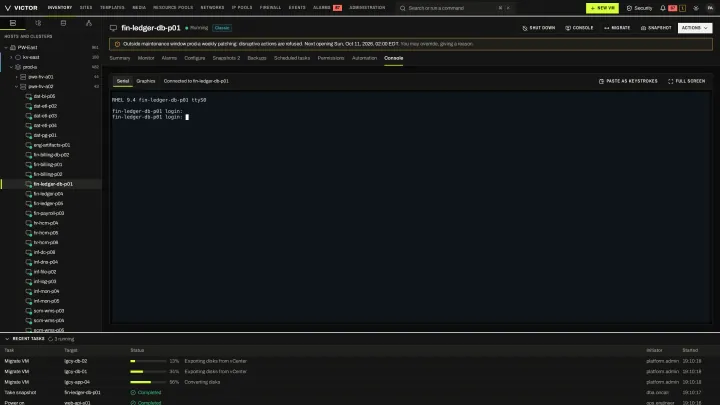
Task: Click fin-ledger-db-p01 VM icon in tree
Action: 28,184
